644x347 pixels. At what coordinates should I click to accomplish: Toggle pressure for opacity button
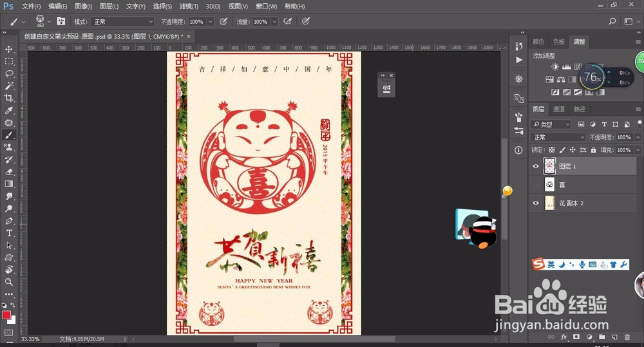pos(223,21)
